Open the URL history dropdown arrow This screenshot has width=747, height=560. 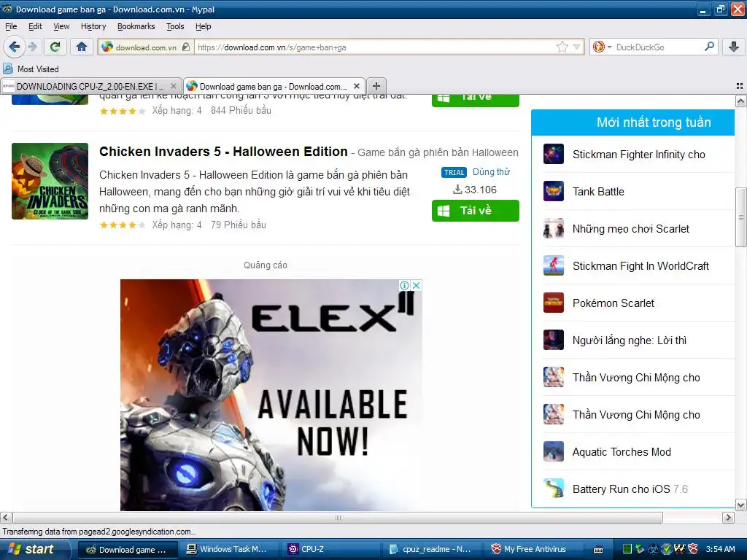click(576, 47)
